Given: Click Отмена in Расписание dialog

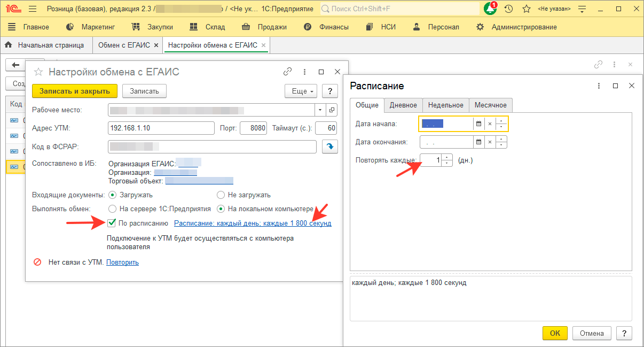Looking at the screenshot, I should (x=592, y=333).
